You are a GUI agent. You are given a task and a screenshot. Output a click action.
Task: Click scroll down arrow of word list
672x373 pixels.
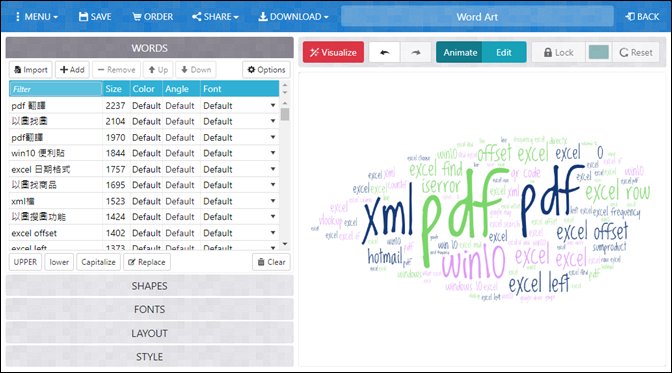click(x=285, y=244)
